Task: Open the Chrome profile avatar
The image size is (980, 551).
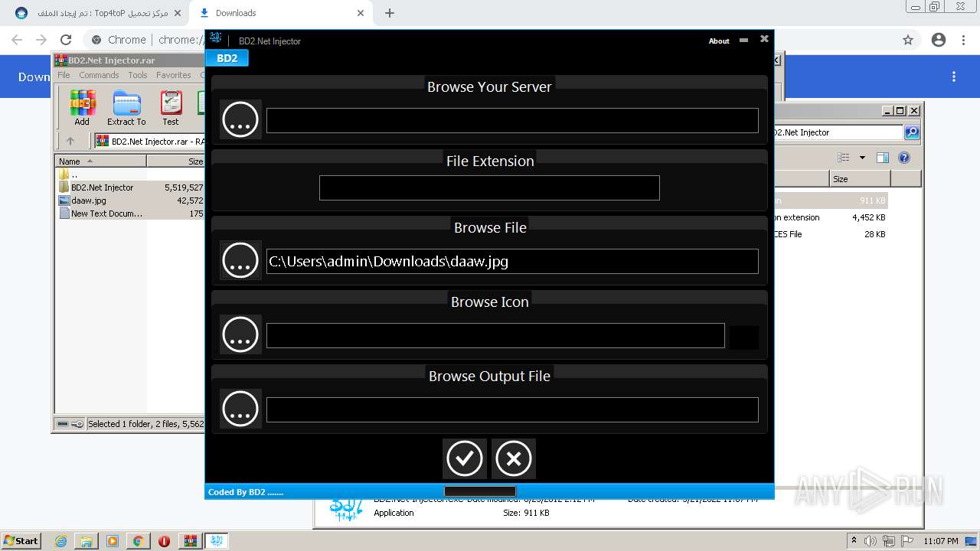Action: tap(939, 40)
